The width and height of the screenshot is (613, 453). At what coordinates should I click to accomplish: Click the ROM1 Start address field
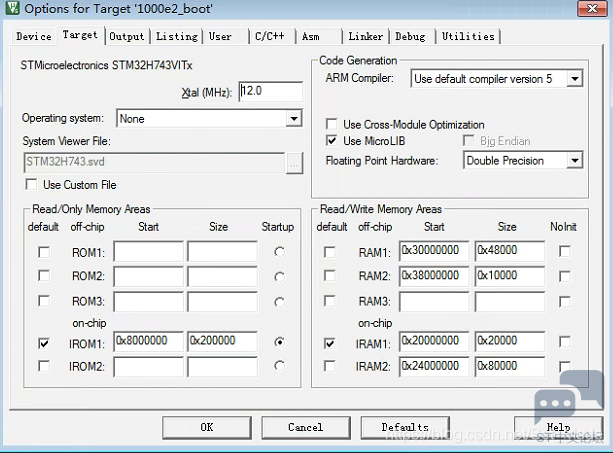[149, 251]
